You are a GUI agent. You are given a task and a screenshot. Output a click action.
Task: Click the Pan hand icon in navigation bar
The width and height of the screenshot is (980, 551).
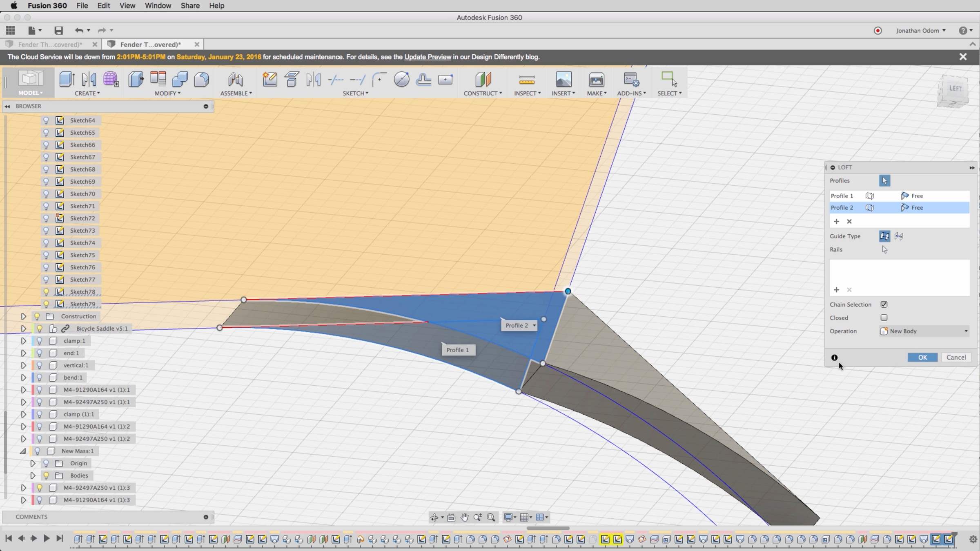[464, 517]
